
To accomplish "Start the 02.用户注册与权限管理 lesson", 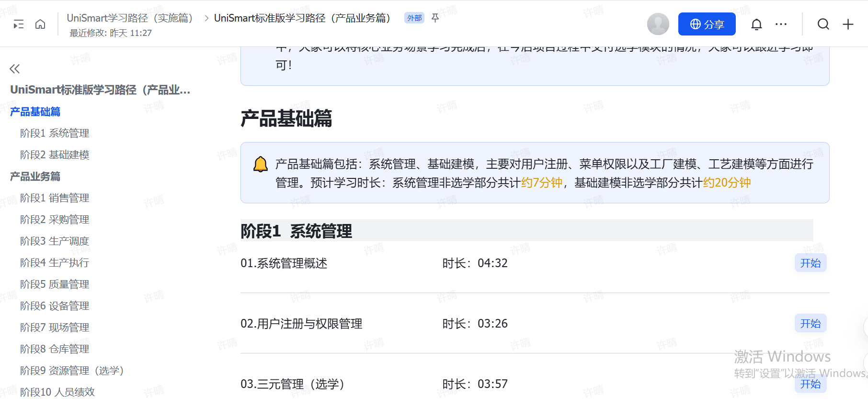I will pyautogui.click(x=810, y=324).
